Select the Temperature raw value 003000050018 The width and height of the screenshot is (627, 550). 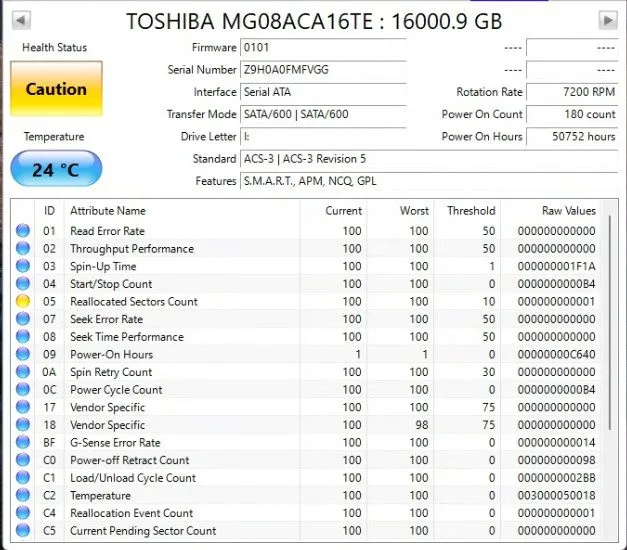coord(556,495)
